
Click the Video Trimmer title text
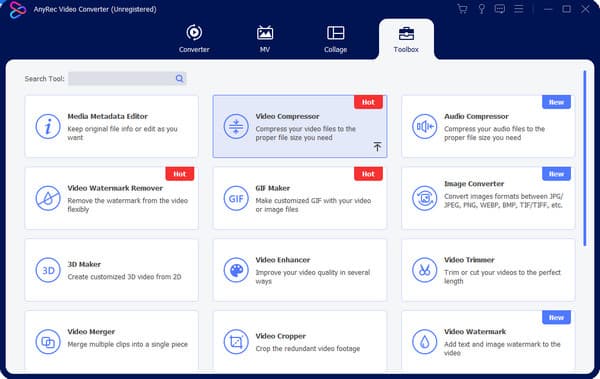(x=469, y=260)
